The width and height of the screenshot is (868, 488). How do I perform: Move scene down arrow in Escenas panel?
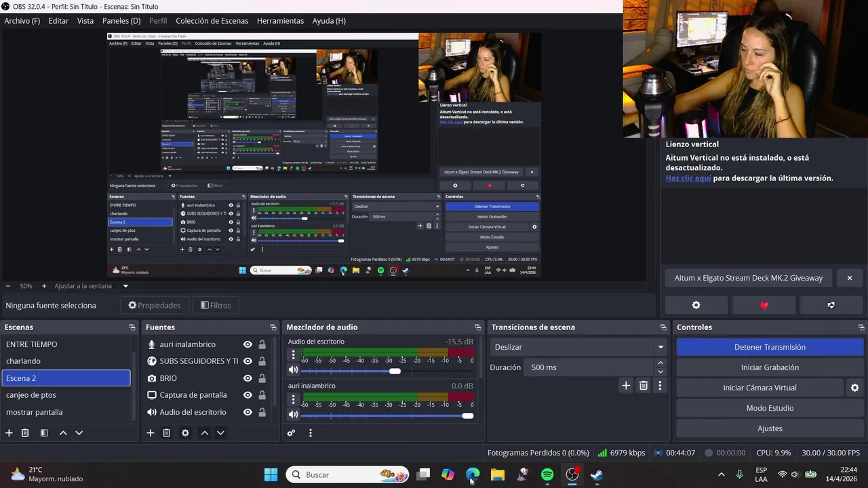coord(79,433)
